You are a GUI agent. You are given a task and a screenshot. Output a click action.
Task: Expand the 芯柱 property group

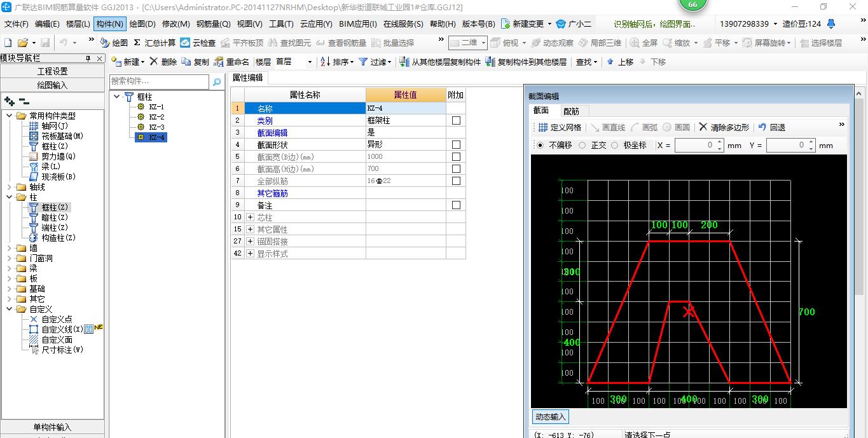pyautogui.click(x=250, y=217)
